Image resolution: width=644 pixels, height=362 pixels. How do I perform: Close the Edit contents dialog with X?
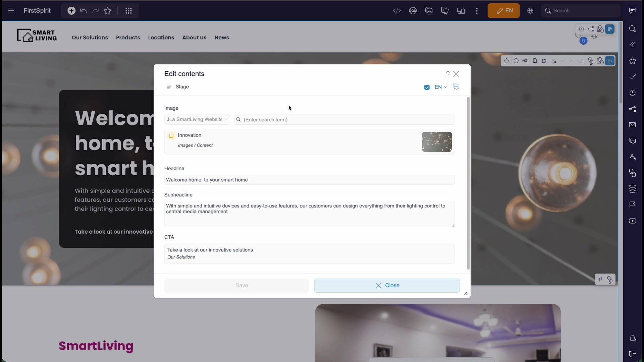tap(456, 74)
